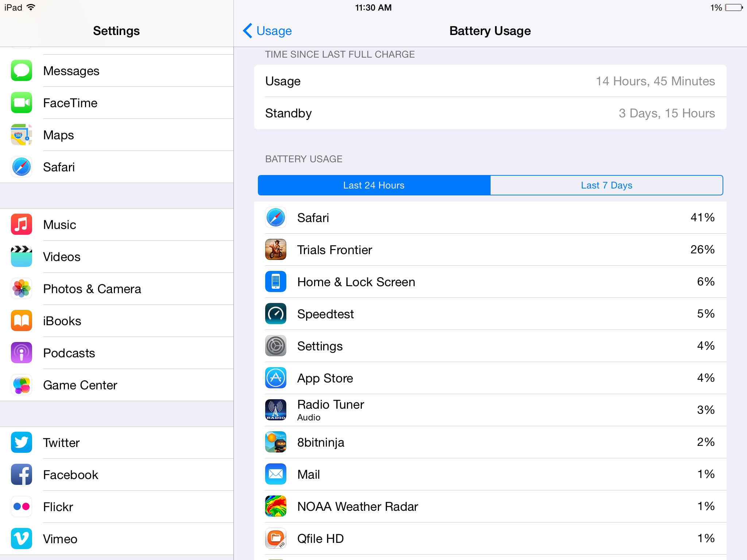This screenshot has width=747, height=560.
Task: Go back to Usage screen
Action: pos(267,31)
